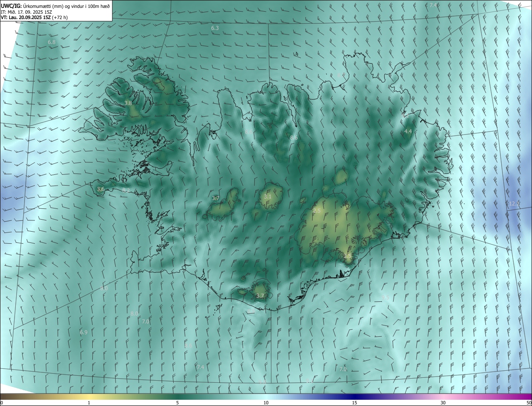Click the 6.9 value label on the map
The width and height of the screenshot is (532, 406).
[84, 333]
